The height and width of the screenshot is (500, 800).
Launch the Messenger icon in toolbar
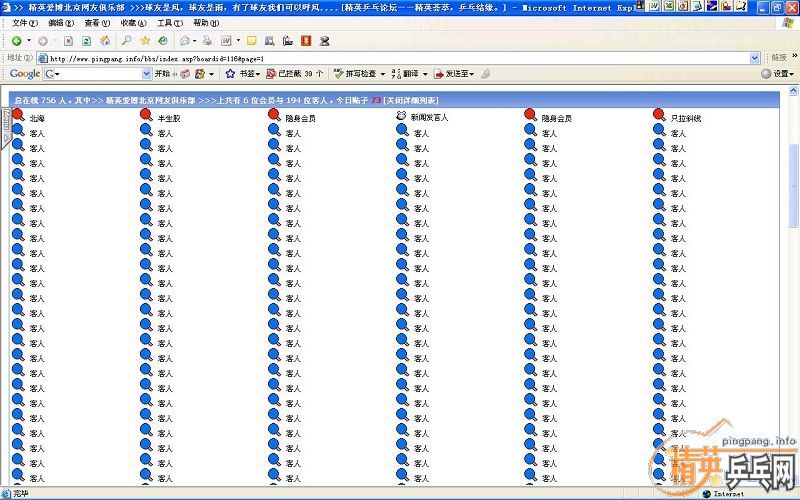(x=324, y=41)
